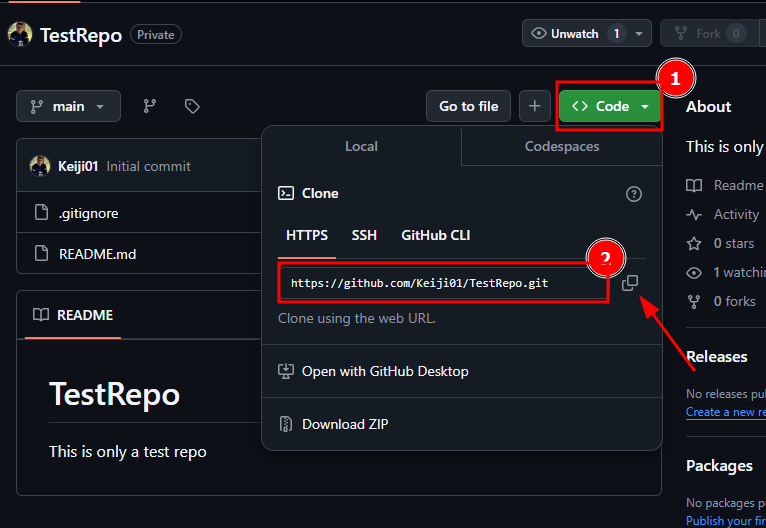Click the Go to file button
The height and width of the screenshot is (528, 766).
pos(468,106)
